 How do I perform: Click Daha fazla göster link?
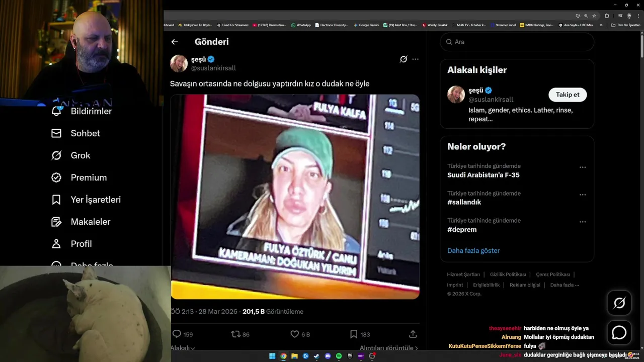[x=473, y=250]
